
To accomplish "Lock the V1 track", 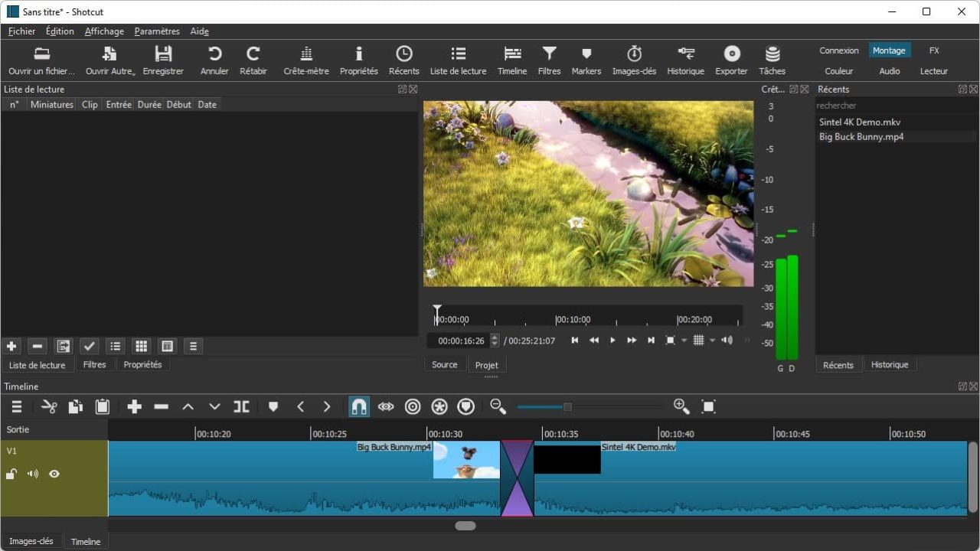I will (x=11, y=474).
